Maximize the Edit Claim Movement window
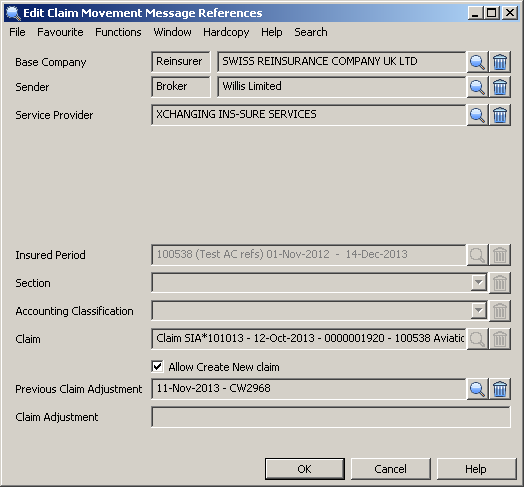This screenshot has height=487, width=524. click(x=492, y=13)
